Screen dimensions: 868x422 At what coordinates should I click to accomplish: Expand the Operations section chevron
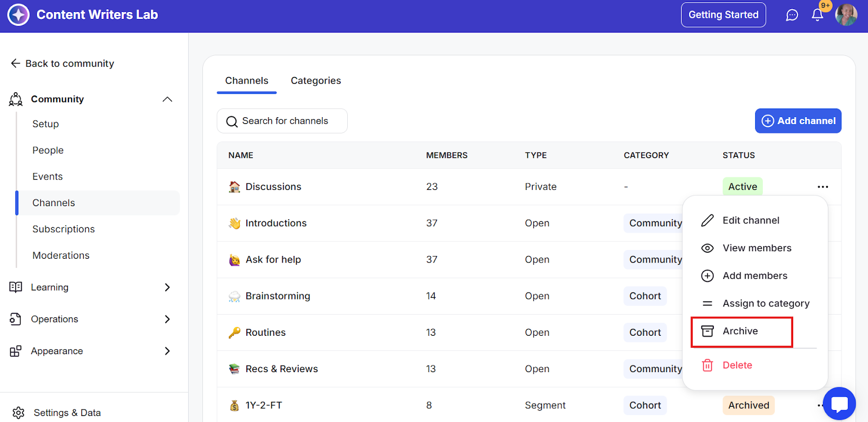point(167,319)
